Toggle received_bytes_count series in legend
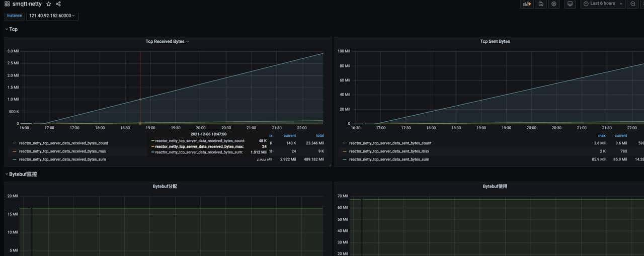 point(63,143)
